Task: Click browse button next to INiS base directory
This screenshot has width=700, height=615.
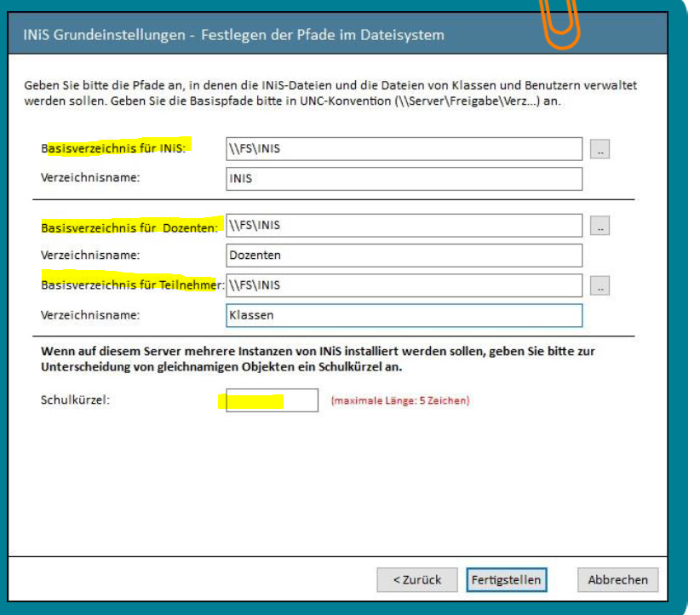Action: (600, 149)
